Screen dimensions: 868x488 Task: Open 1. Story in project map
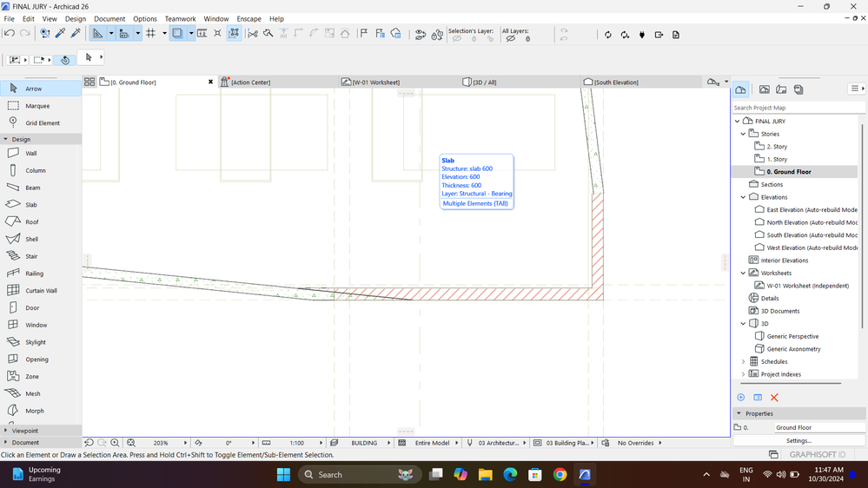(x=777, y=159)
